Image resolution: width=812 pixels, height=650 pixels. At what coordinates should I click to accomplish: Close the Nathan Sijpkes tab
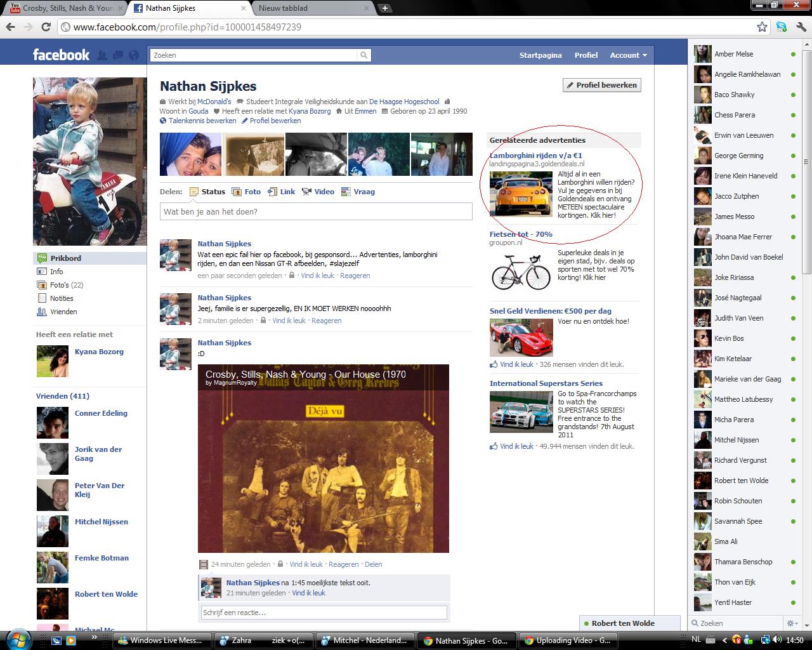tap(244, 8)
